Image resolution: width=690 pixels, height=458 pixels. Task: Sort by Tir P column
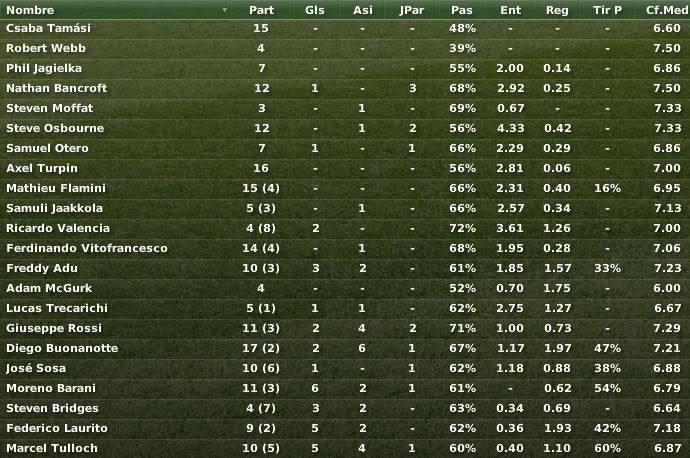pos(607,10)
